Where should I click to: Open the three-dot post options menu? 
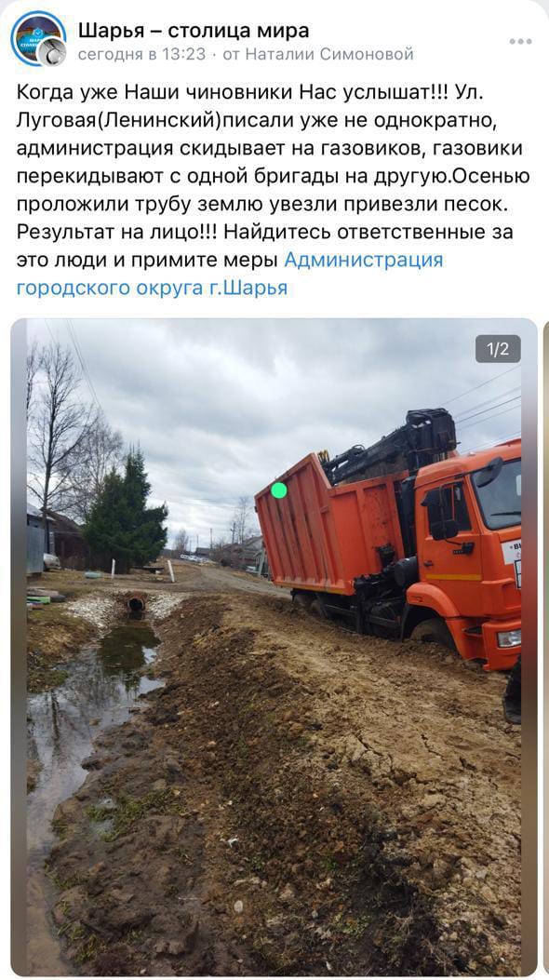(519, 41)
